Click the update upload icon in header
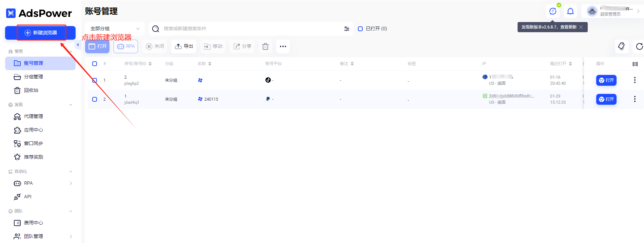 (553, 11)
